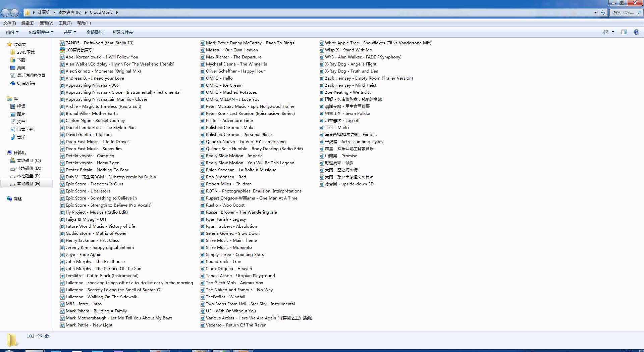The width and height of the screenshot is (644, 352).
Task: Open the 组织 dropdown menu
Action: click(x=12, y=32)
